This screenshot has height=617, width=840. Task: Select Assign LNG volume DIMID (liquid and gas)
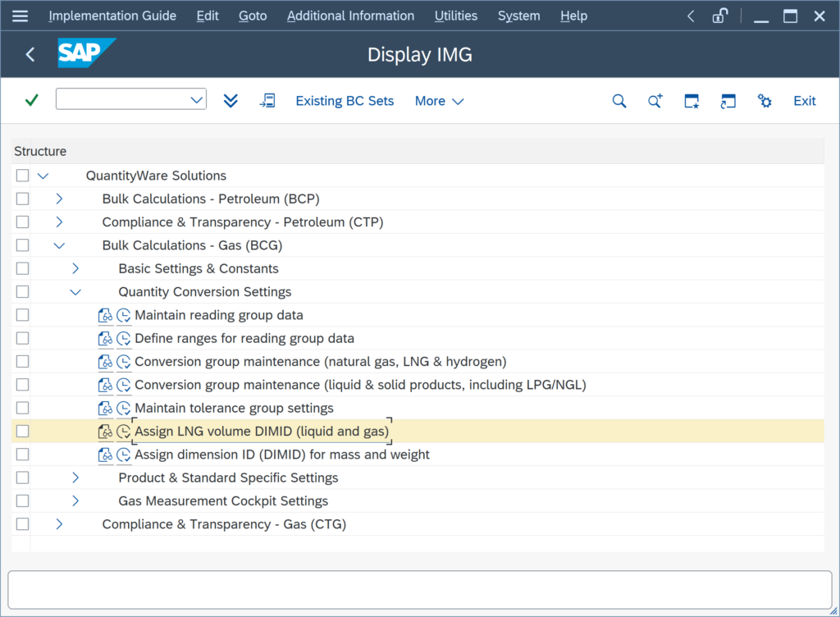pos(262,431)
